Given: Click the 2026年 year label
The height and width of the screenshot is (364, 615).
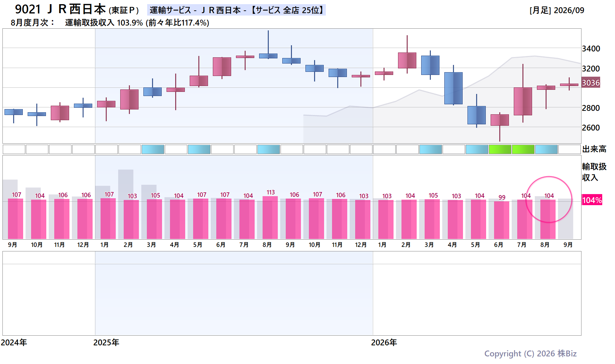Looking at the screenshot, I should click(384, 343).
